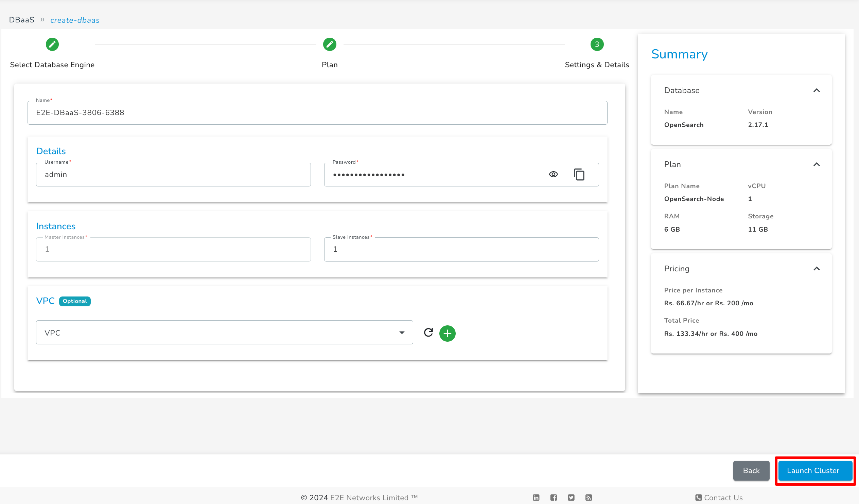
Task: Refresh the VPC list
Action: 428,332
